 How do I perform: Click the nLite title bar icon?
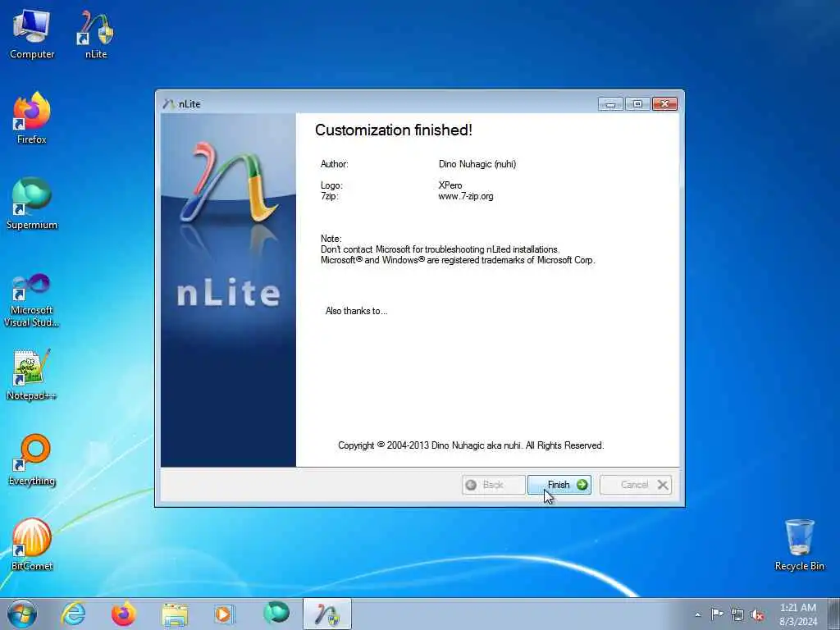click(169, 104)
